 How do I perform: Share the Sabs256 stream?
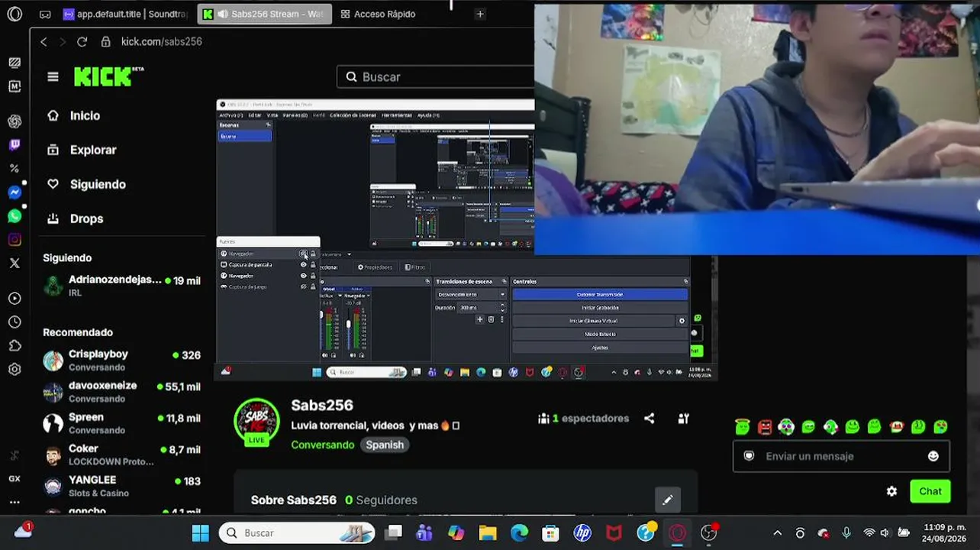click(649, 419)
